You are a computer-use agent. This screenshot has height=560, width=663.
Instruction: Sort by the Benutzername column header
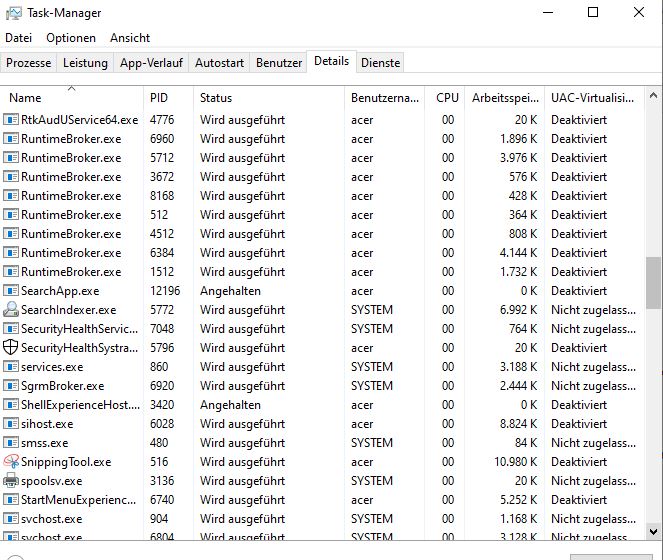(384, 98)
